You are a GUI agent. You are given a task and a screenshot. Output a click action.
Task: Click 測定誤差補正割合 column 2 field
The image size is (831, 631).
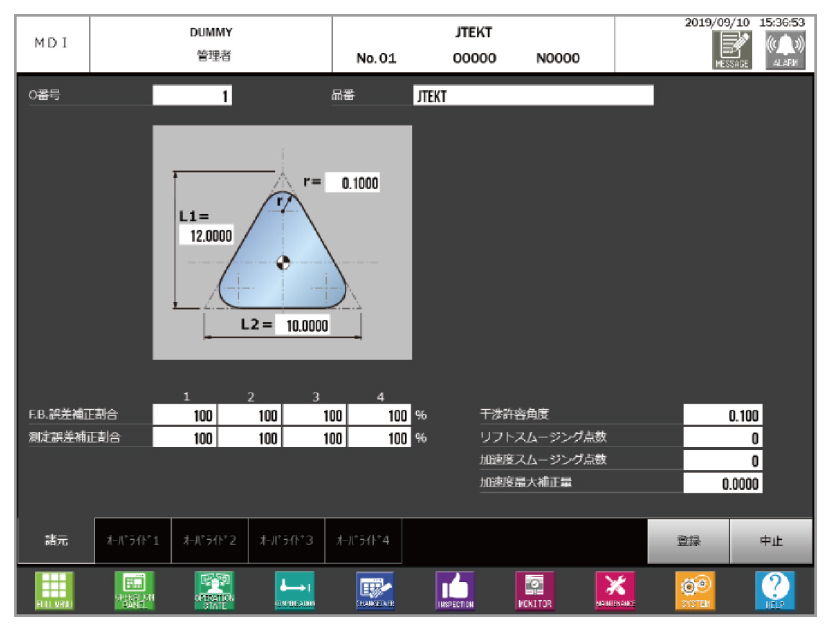250,438
